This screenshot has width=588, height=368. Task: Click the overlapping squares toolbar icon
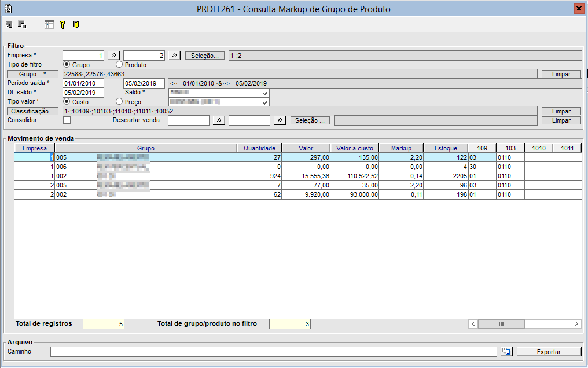22,25
